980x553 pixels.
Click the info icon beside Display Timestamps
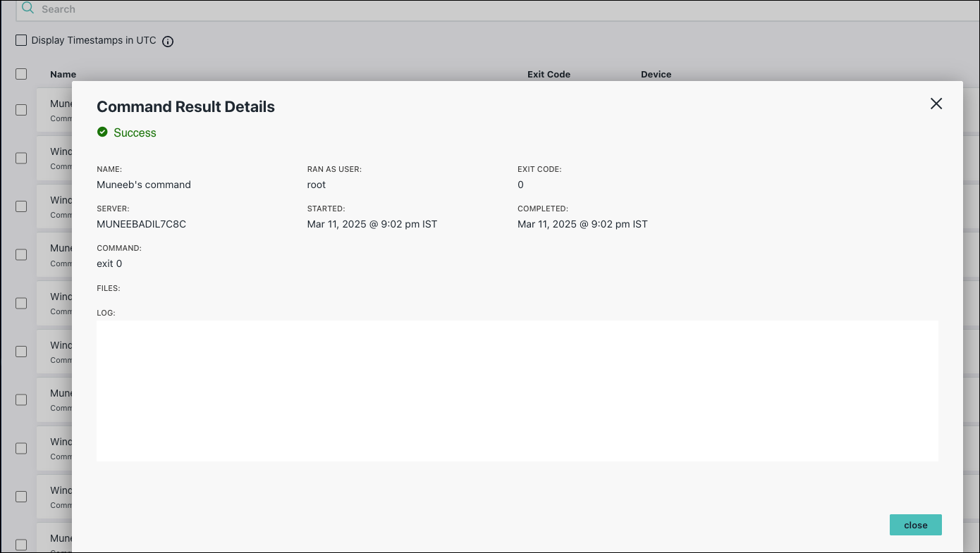coord(168,41)
